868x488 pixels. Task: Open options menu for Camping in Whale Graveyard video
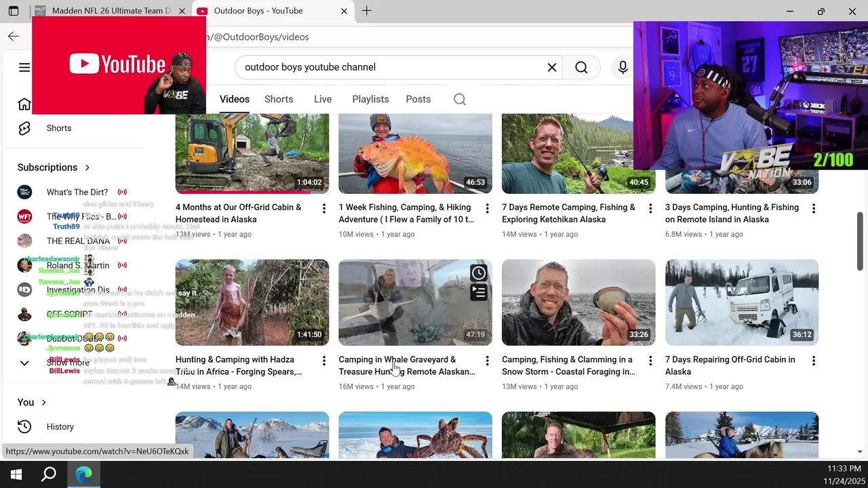point(487,361)
